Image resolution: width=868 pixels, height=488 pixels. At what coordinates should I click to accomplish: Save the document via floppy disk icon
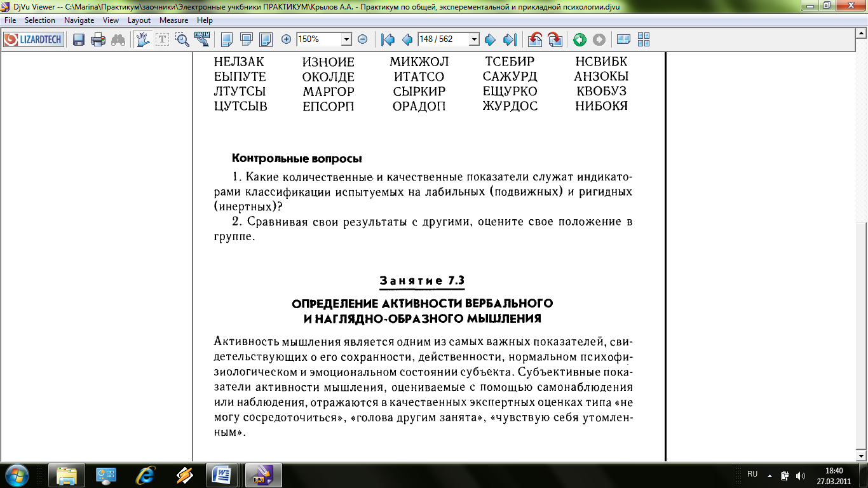coord(79,39)
